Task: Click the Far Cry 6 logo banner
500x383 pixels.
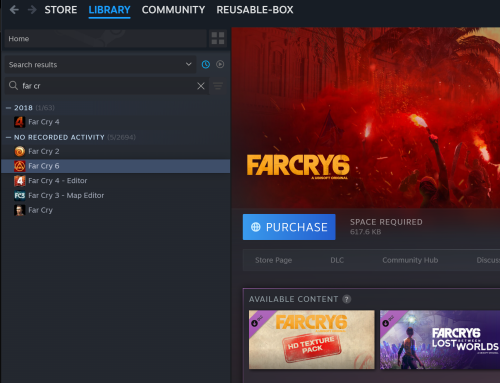Action: tap(298, 166)
